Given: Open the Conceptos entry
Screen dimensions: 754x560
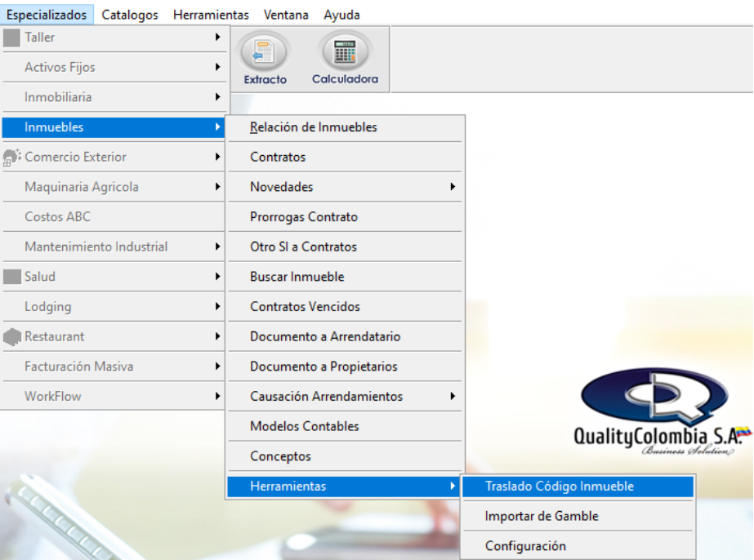Looking at the screenshot, I should click(x=345, y=456).
